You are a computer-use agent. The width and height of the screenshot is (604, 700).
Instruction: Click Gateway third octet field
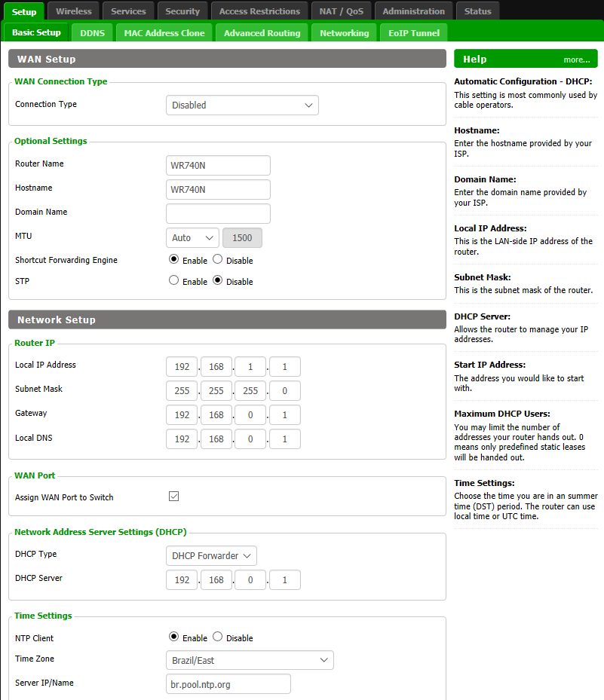[x=250, y=415]
